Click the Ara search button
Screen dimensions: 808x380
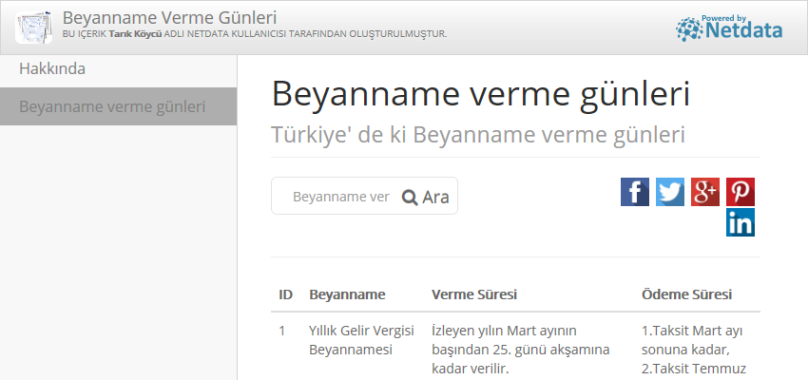(426, 197)
